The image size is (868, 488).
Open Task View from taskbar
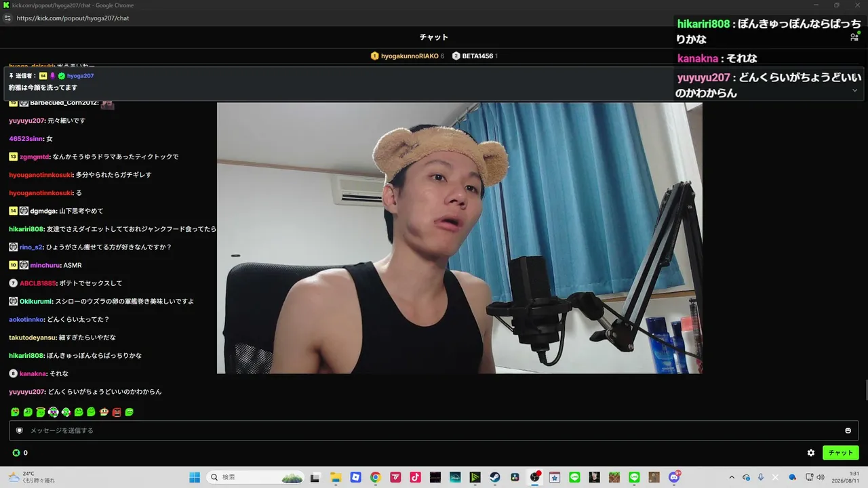click(315, 477)
